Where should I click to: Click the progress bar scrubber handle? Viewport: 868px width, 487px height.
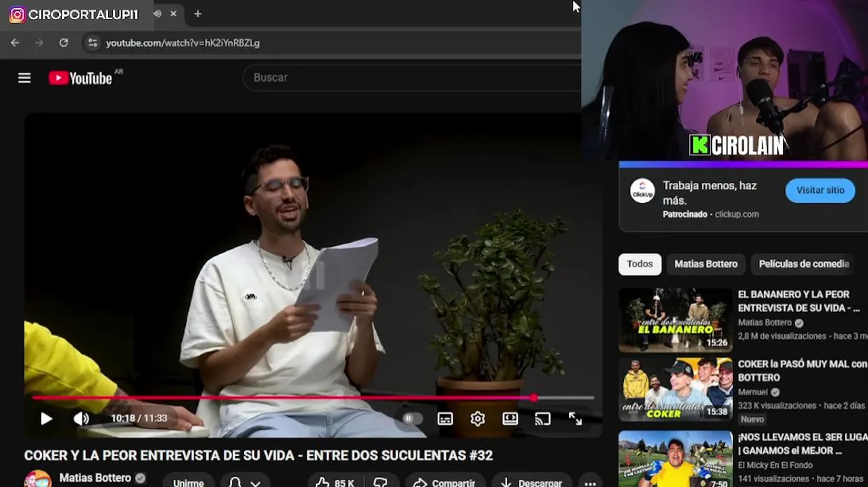click(533, 398)
